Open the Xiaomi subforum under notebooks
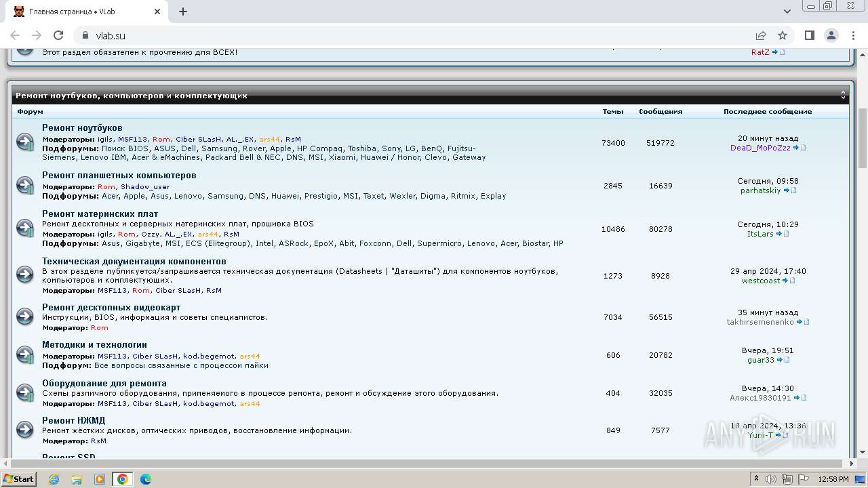The height and width of the screenshot is (488, 868). click(x=342, y=157)
